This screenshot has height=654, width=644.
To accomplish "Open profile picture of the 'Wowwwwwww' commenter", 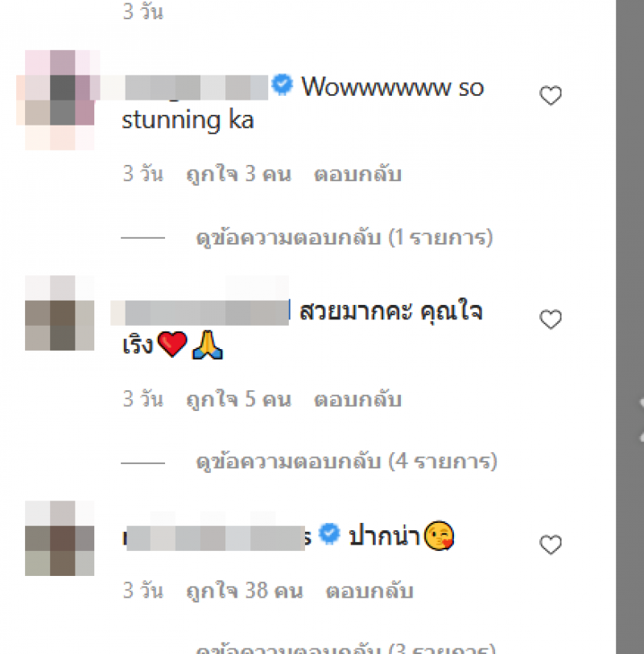I will click(60, 100).
